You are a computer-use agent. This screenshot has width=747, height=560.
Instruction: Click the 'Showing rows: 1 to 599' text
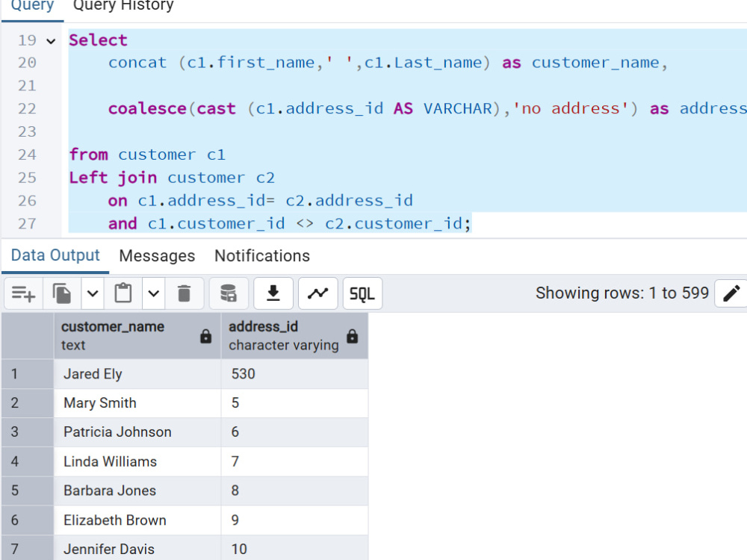click(622, 293)
